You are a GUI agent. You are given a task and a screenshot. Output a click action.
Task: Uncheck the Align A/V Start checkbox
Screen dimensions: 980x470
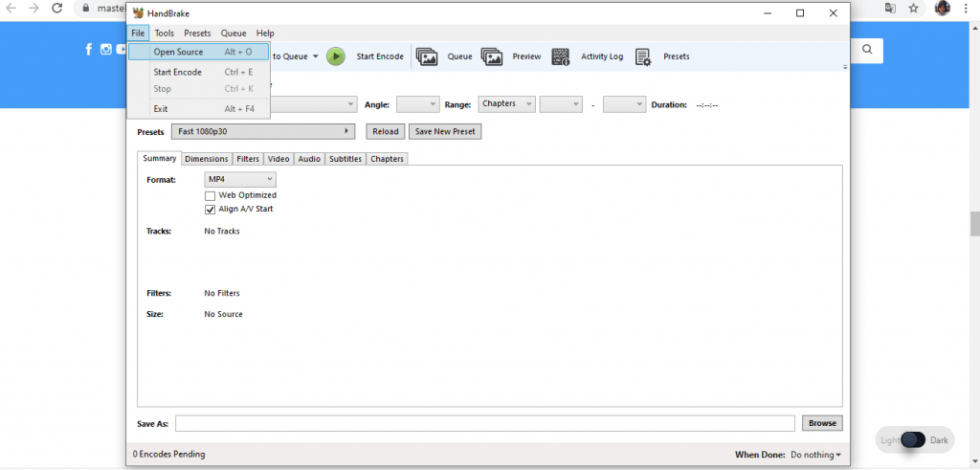(x=211, y=209)
